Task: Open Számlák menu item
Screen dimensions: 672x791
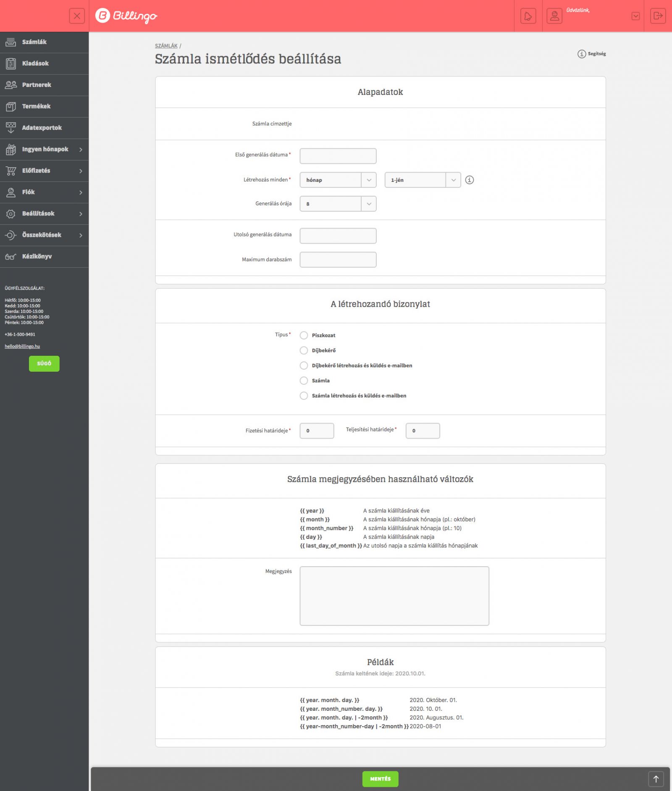Action: pos(44,42)
